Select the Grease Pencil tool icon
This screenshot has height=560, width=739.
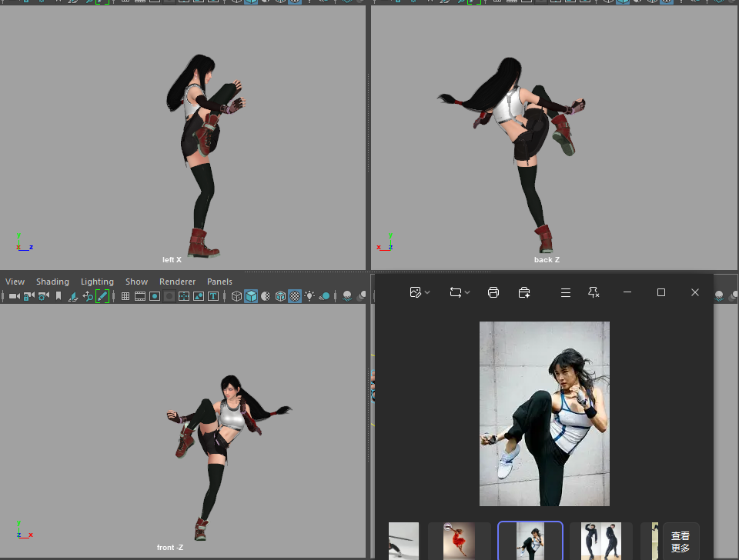(x=102, y=296)
